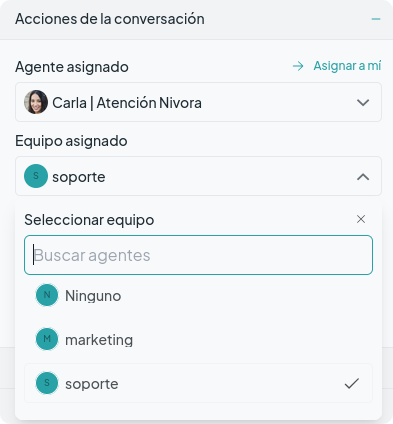Focus the Buscar agentes search field
Image resolution: width=393 pixels, height=424 pixels.
click(198, 255)
